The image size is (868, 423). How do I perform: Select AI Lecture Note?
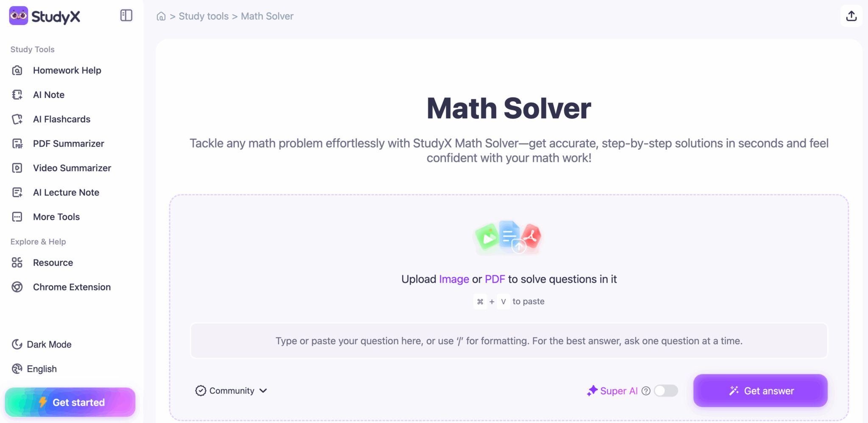(x=66, y=192)
